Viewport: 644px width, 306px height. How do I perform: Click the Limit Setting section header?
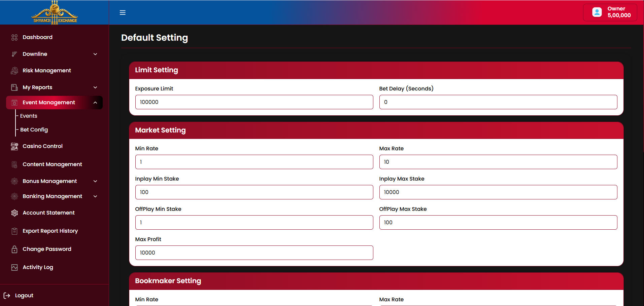[x=376, y=70]
